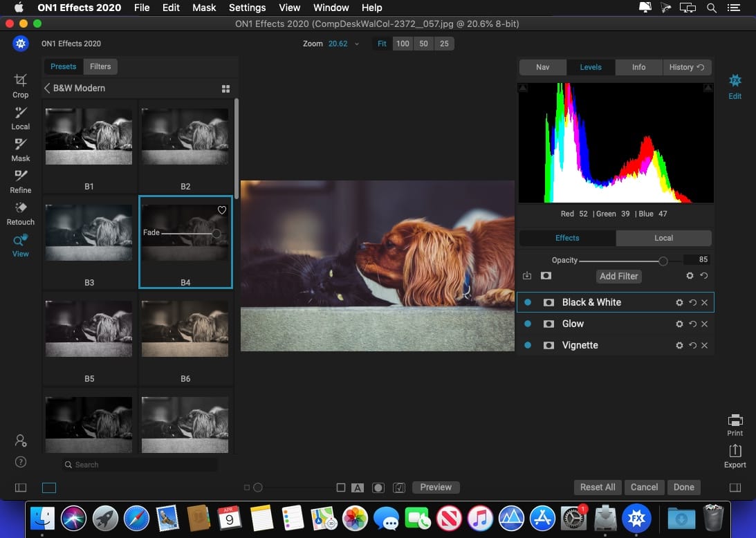Click the Print icon

(735, 425)
